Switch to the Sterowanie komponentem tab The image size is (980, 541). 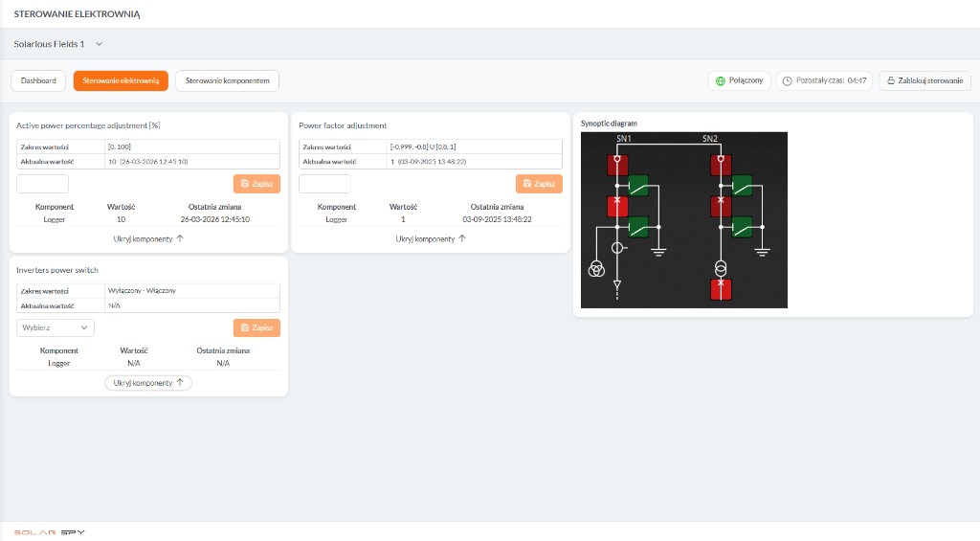pos(227,81)
